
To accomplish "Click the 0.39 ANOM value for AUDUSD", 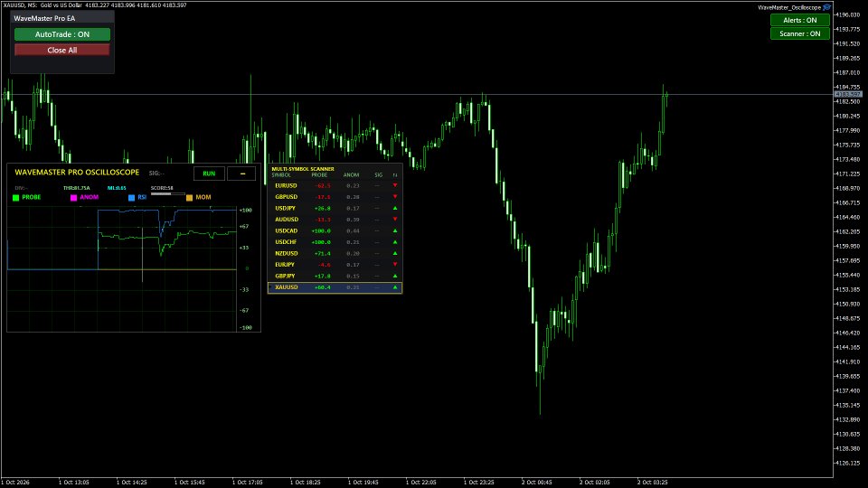I will coord(353,220).
